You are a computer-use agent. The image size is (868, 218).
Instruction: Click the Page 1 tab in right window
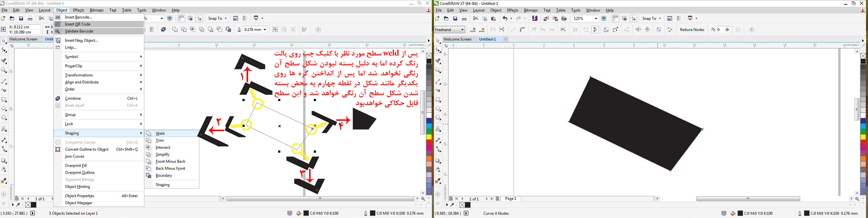(x=511, y=199)
